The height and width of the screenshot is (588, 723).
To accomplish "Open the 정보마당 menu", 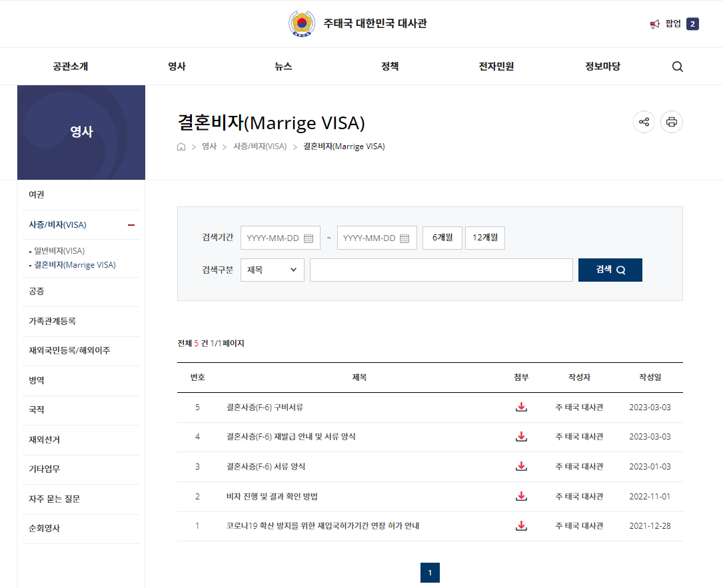I will pos(602,67).
